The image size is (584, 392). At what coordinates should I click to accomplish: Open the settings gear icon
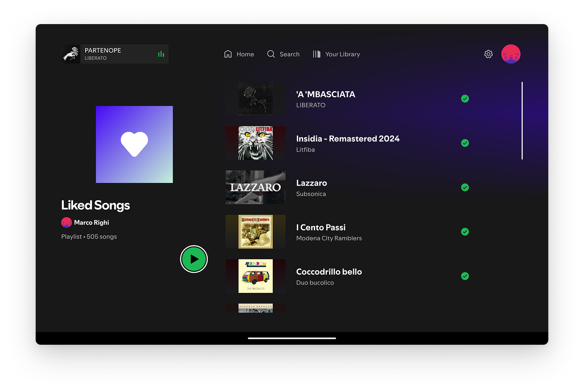(489, 54)
